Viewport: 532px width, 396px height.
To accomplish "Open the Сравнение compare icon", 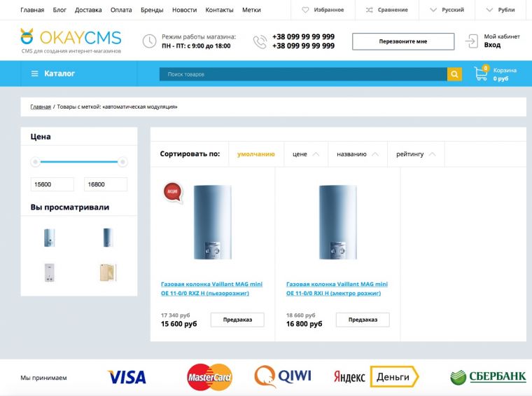I will point(369,10).
